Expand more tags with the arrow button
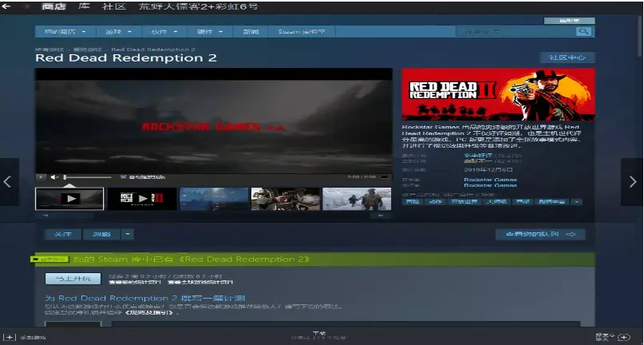 (x=577, y=202)
